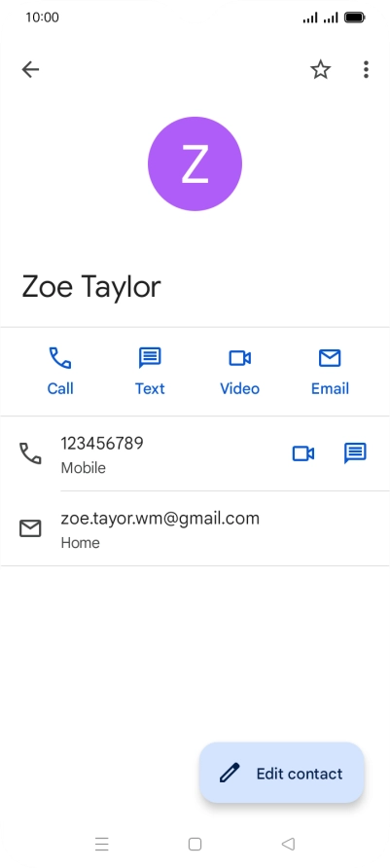Select the Call label
Viewport: 390px width, 868px height.
tap(60, 388)
